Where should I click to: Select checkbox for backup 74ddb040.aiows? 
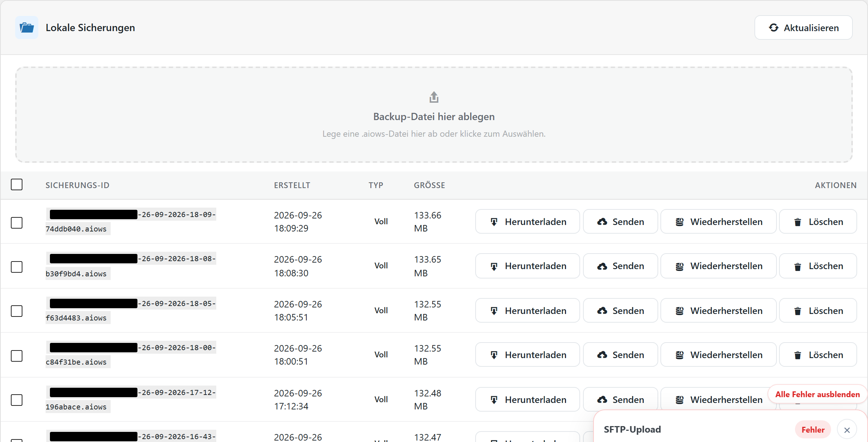17,223
